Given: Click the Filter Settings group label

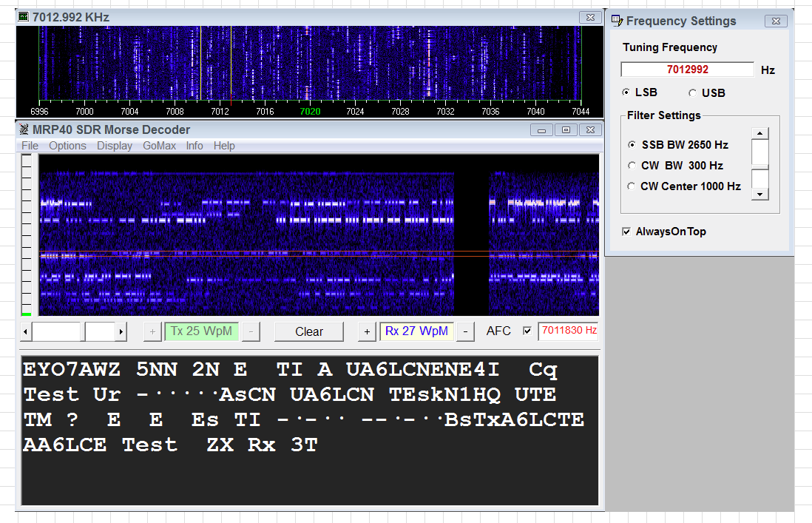Looking at the screenshot, I should (663, 115).
